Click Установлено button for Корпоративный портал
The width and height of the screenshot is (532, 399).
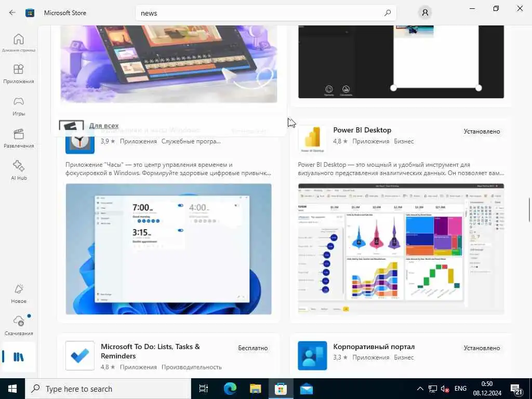pos(482,348)
